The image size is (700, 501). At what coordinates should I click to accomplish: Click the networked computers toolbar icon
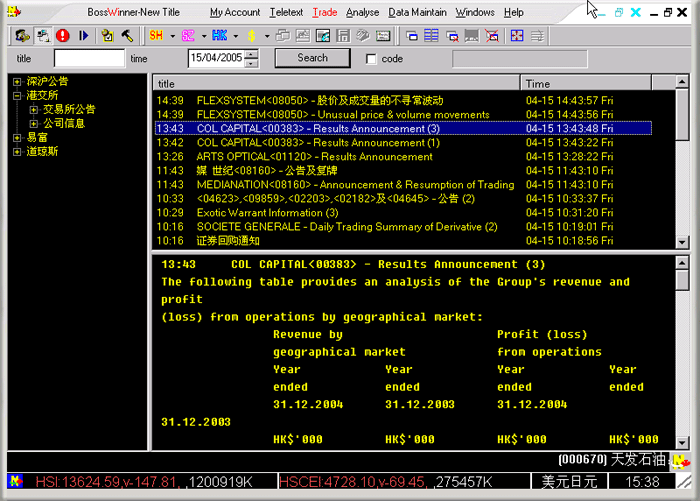[x=43, y=36]
